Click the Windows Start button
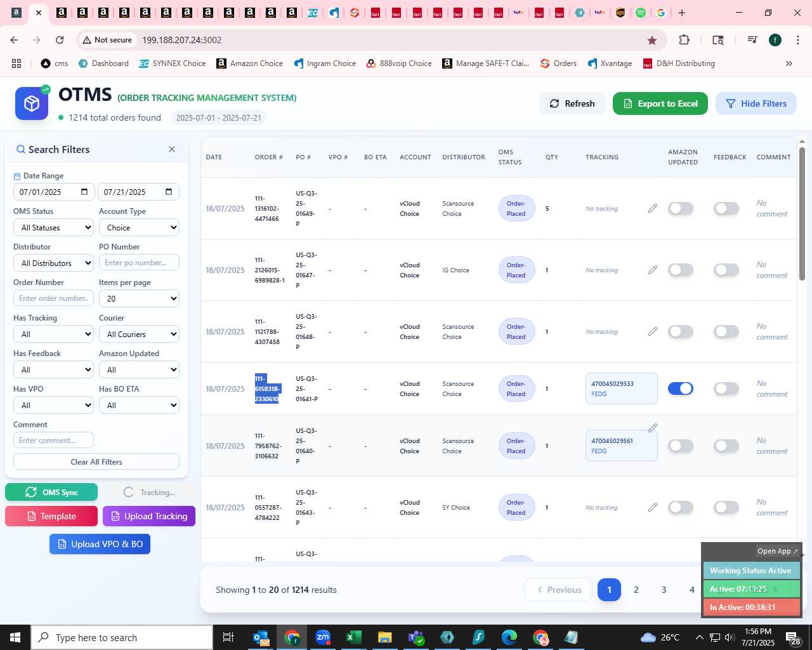 pyautogui.click(x=15, y=637)
